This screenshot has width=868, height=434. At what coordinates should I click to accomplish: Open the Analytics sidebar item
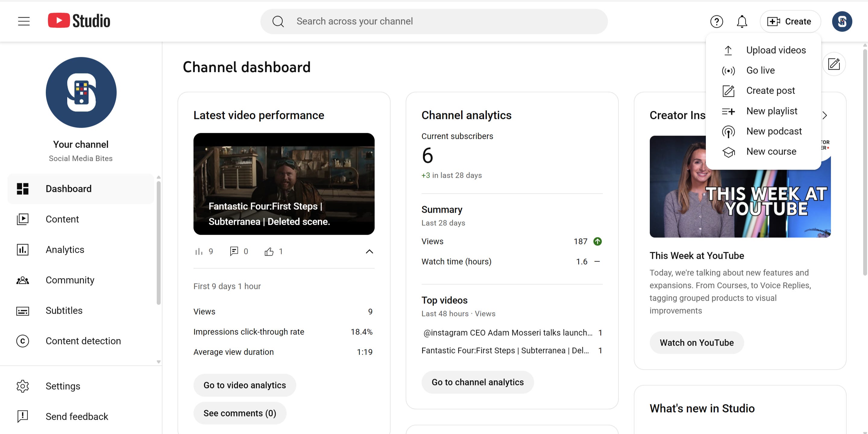(x=65, y=250)
